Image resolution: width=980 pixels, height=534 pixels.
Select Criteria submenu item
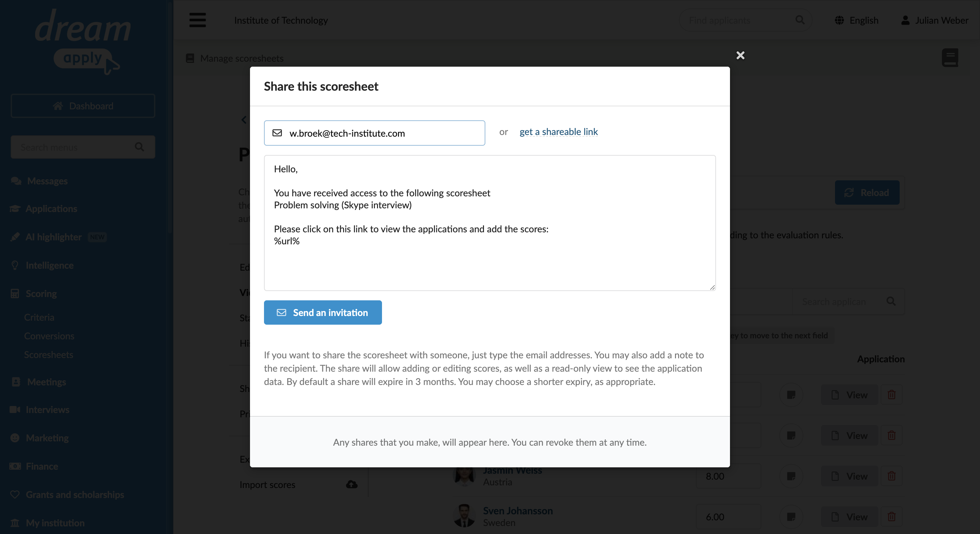(x=39, y=317)
